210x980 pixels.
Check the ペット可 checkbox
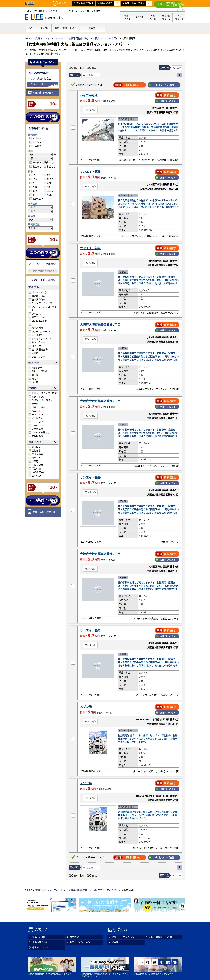30,458
